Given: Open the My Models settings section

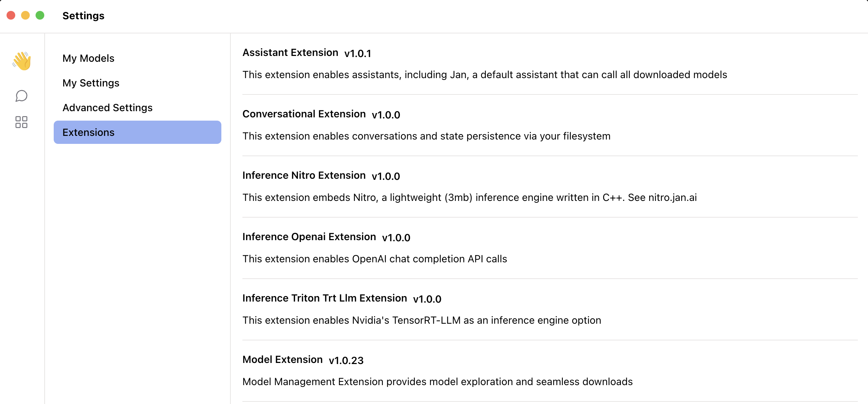Looking at the screenshot, I should click(x=88, y=58).
